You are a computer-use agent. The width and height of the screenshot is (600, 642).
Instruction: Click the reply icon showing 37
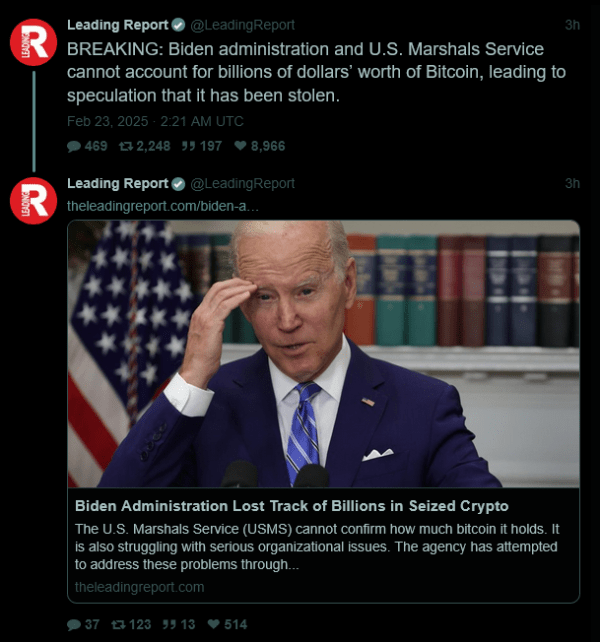point(74,624)
